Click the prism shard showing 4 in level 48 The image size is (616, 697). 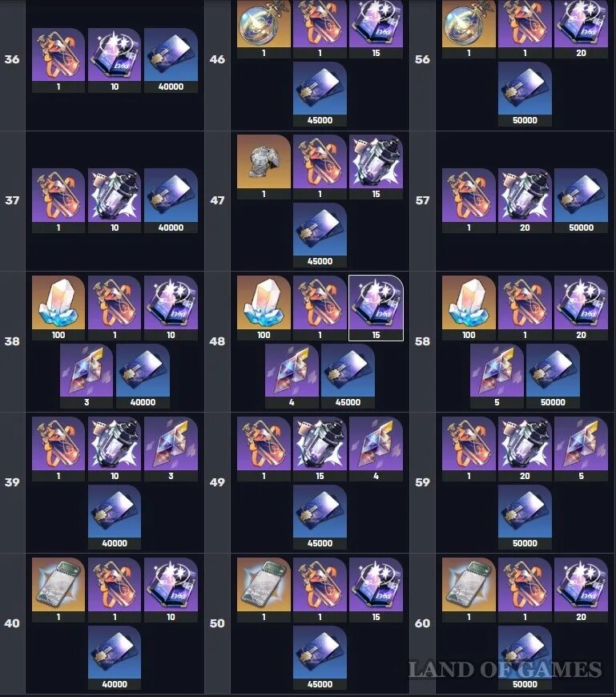coord(292,376)
